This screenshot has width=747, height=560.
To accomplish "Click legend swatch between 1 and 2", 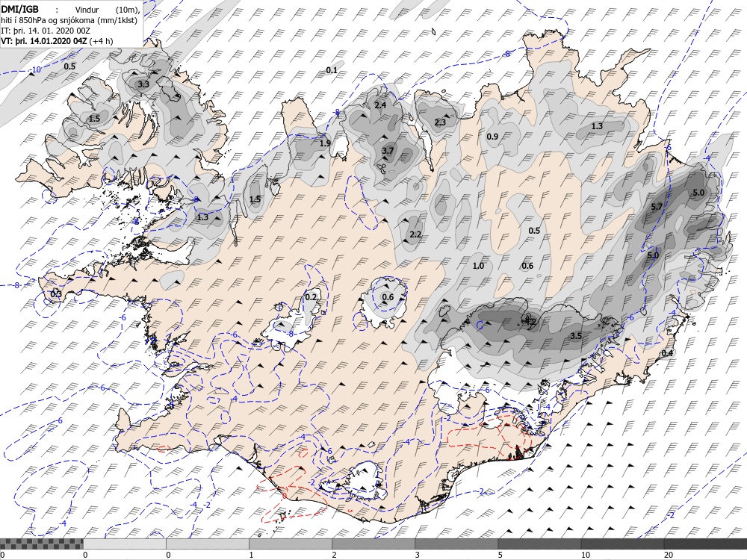I will point(291,544).
